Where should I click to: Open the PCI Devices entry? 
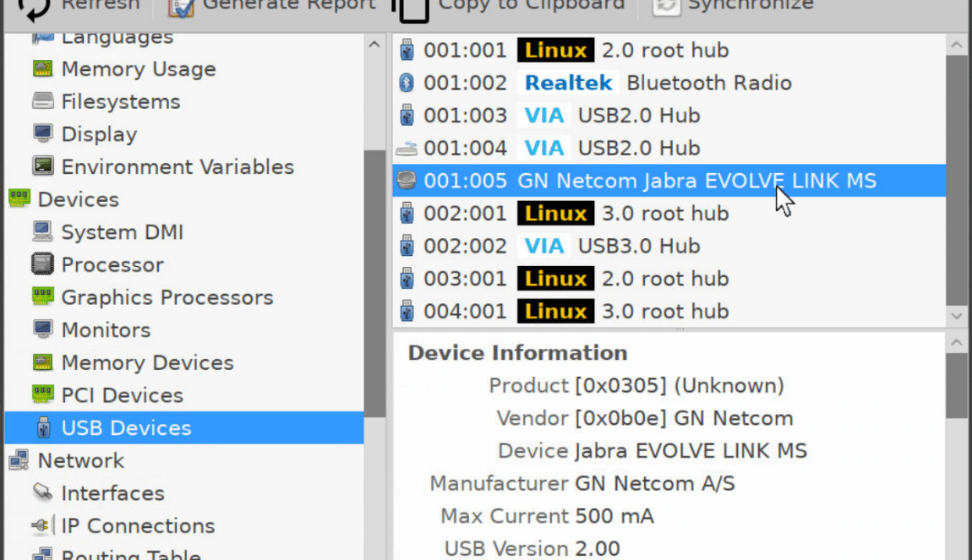click(x=122, y=395)
